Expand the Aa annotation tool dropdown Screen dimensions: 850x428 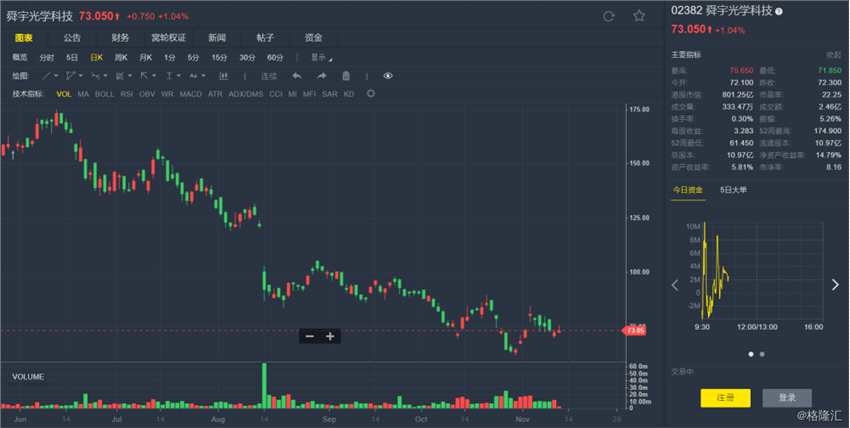(204, 76)
